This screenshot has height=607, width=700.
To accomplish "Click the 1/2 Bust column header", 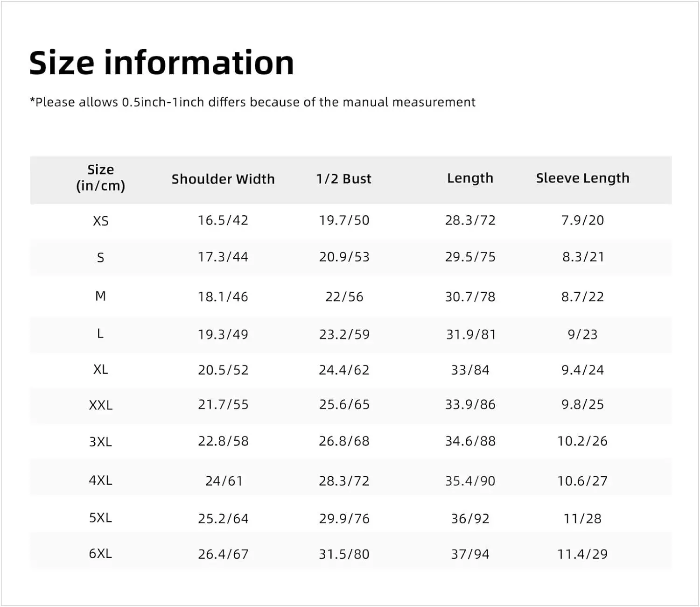I will coord(344,178).
